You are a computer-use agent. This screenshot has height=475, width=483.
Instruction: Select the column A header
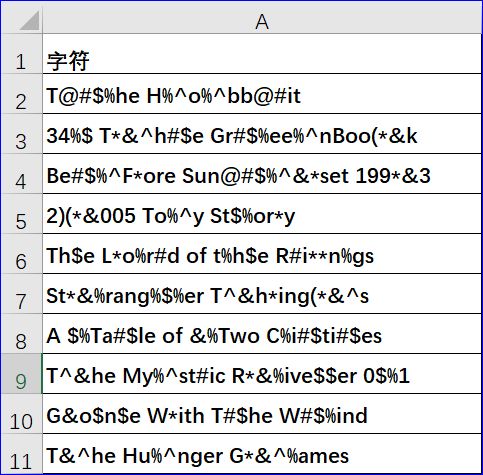pos(262,21)
